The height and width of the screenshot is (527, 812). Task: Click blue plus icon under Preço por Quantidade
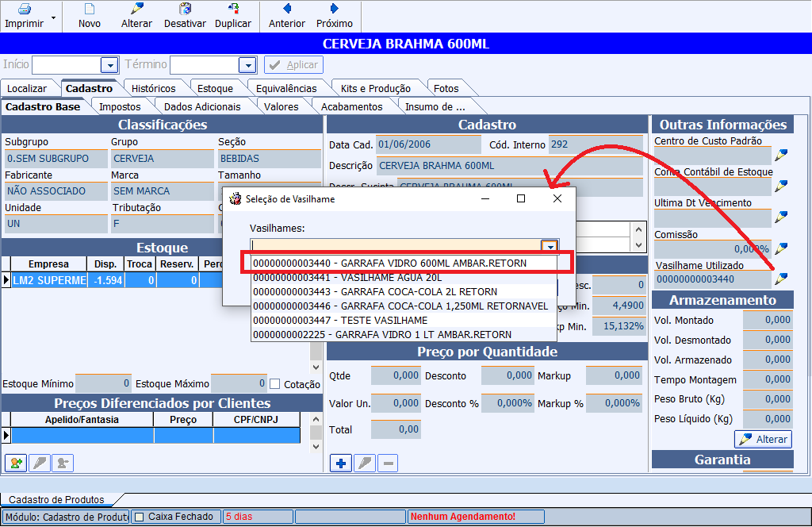pos(341,464)
